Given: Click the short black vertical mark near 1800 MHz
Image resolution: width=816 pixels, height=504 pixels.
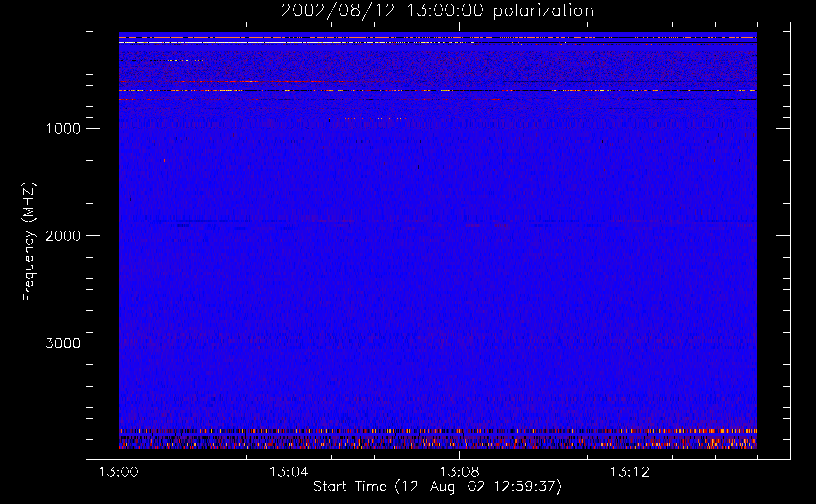Looking at the screenshot, I should (x=428, y=214).
